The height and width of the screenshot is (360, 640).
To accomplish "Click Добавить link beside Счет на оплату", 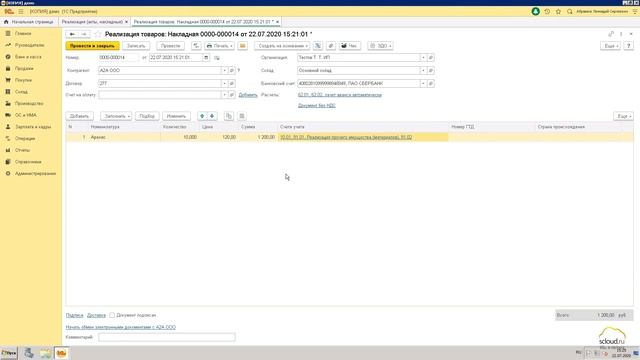I will [248, 95].
